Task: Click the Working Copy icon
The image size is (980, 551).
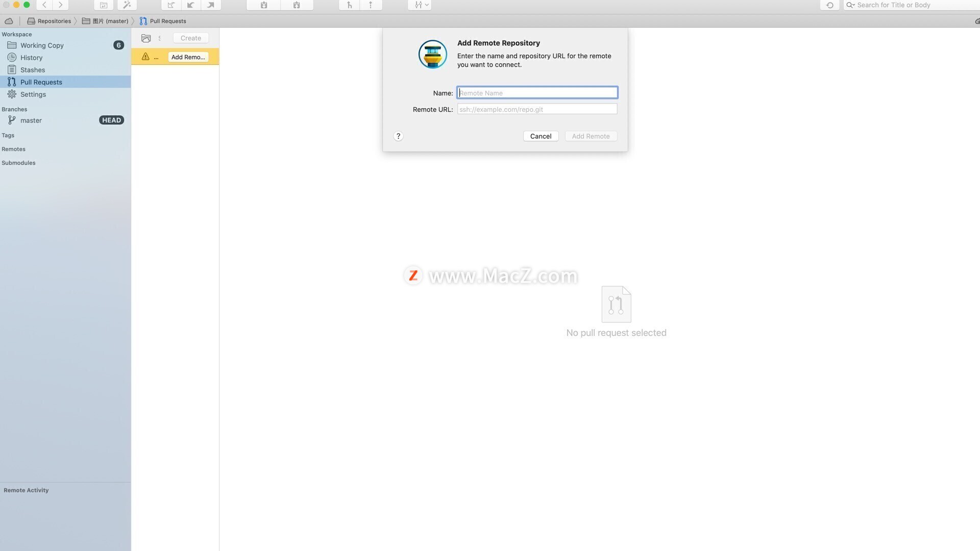Action: click(11, 45)
